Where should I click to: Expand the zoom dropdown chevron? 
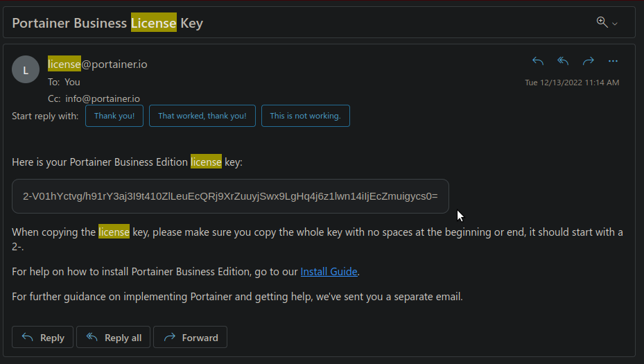click(615, 24)
